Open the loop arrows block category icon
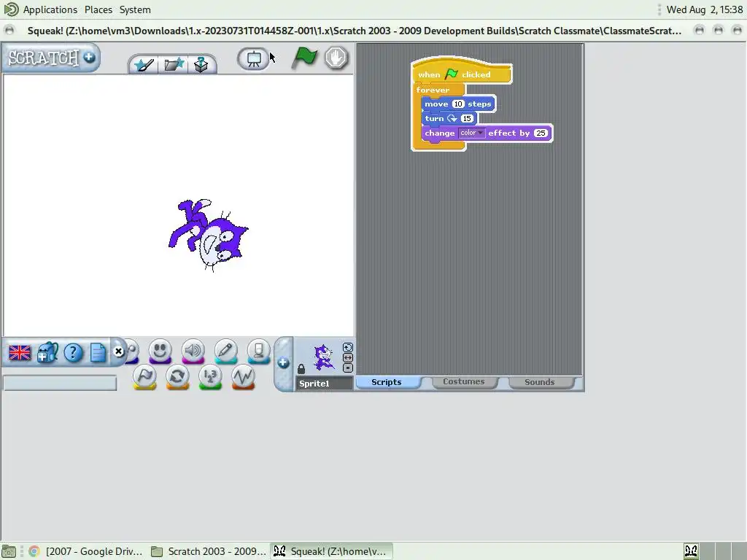 tap(177, 377)
